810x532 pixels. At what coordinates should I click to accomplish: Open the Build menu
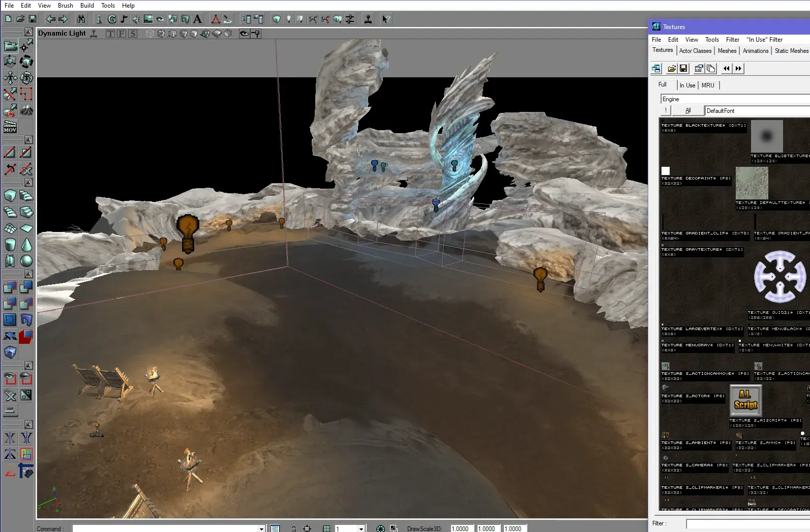coord(87,6)
